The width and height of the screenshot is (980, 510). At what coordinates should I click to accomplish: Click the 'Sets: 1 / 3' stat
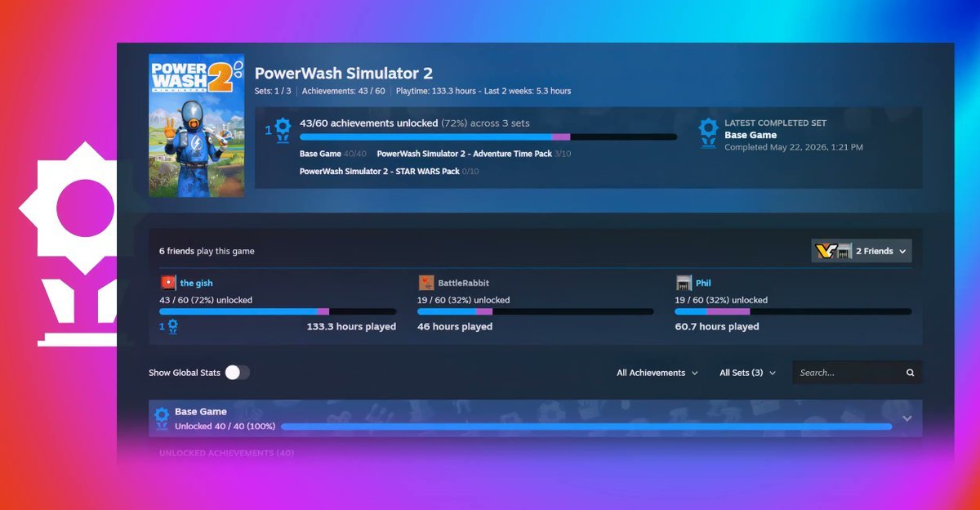(x=273, y=91)
